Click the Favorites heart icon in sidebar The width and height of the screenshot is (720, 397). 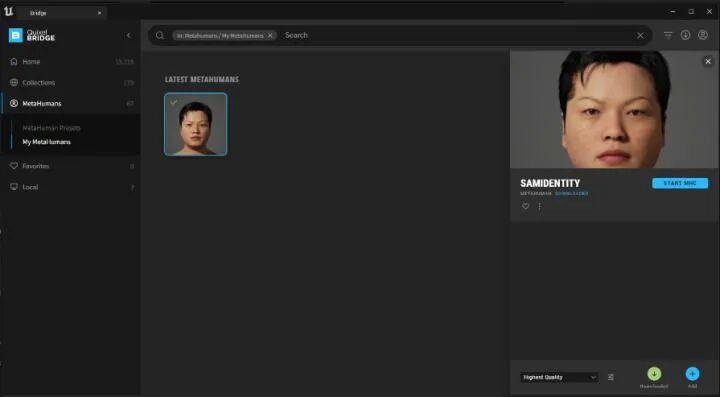[x=14, y=166]
